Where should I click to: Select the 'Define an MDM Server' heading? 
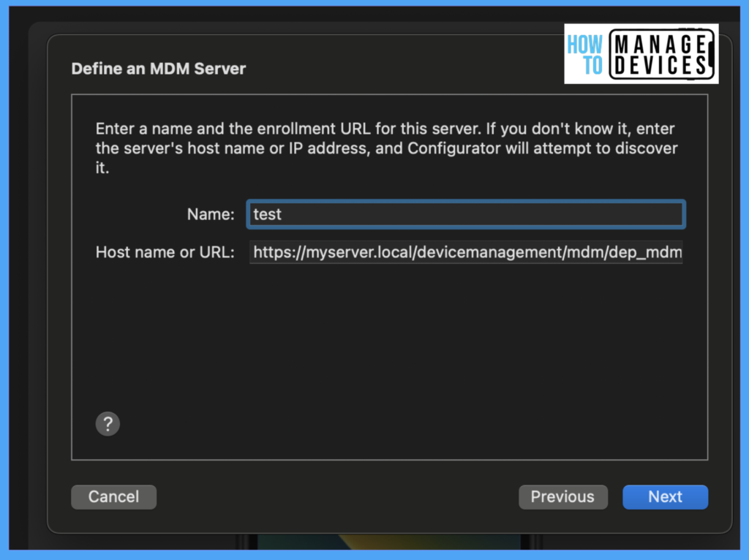(x=159, y=69)
